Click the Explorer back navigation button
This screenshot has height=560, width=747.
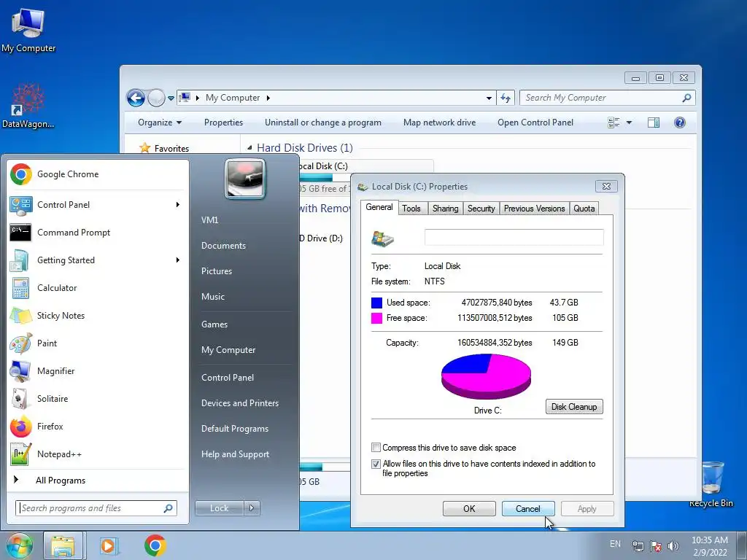point(136,98)
